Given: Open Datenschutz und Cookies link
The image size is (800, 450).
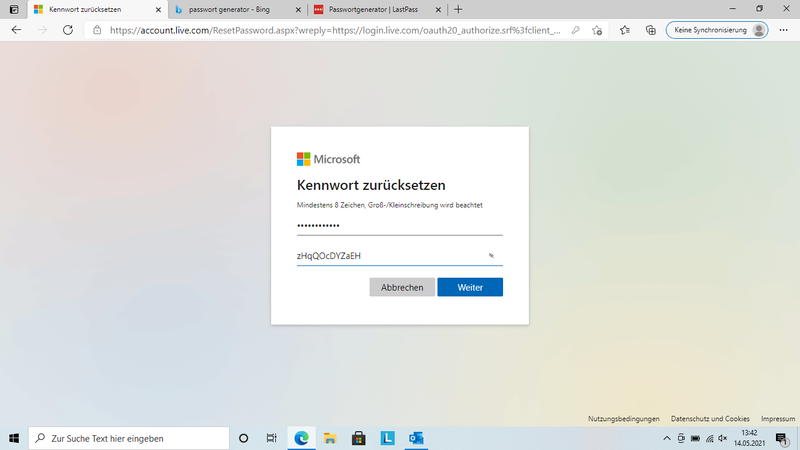Looking at the screenshot, I should point(710,419).
